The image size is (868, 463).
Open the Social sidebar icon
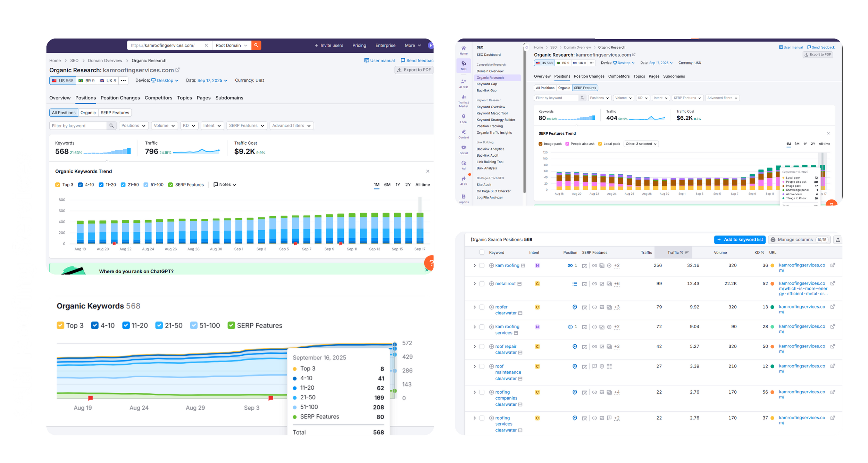464,148
